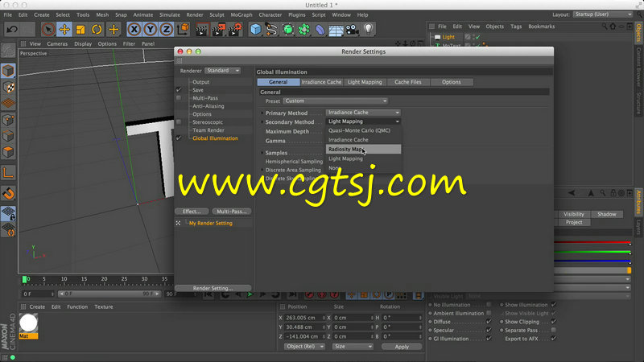Select the Move tool
This screenshot has height=362, width=644.
[64, 29]
